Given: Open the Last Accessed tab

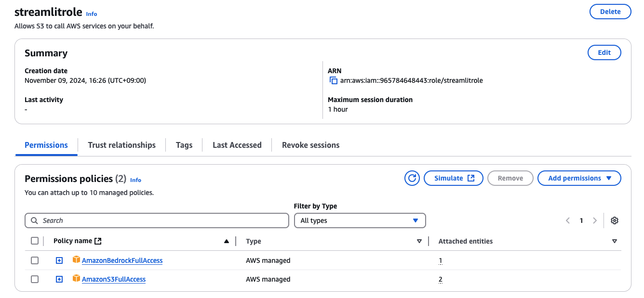Looking at the screenshot, I should tap(237, 145).
